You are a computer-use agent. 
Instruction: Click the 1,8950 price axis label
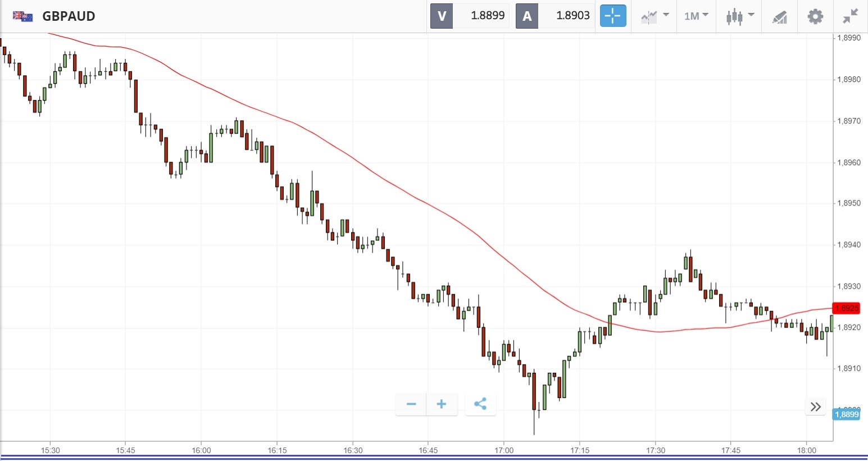pos(849,203)
